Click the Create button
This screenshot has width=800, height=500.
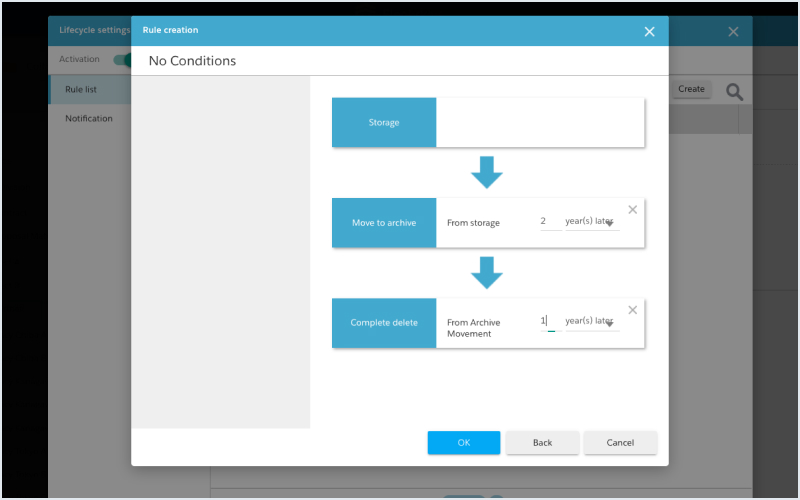pyautogui.click(x=691, y=89)
